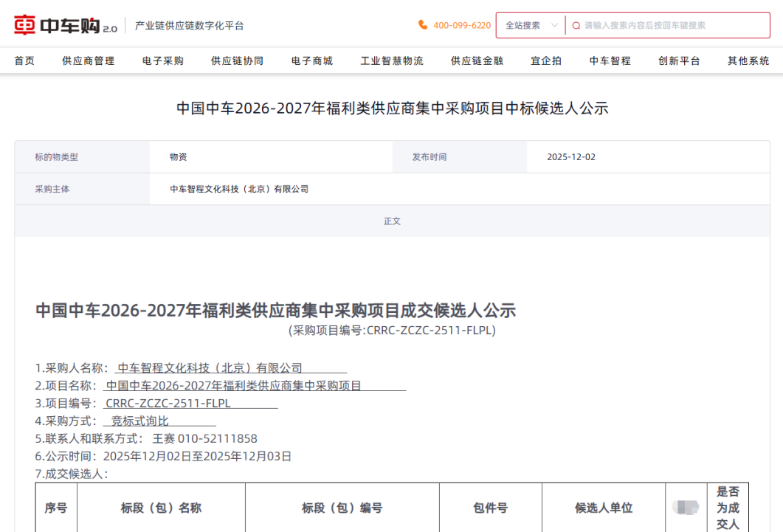Image resolution: width=783 pixels, height=532 pixels.
Task: Open 工业智慧物流 menu
Action: click(392, 61)
